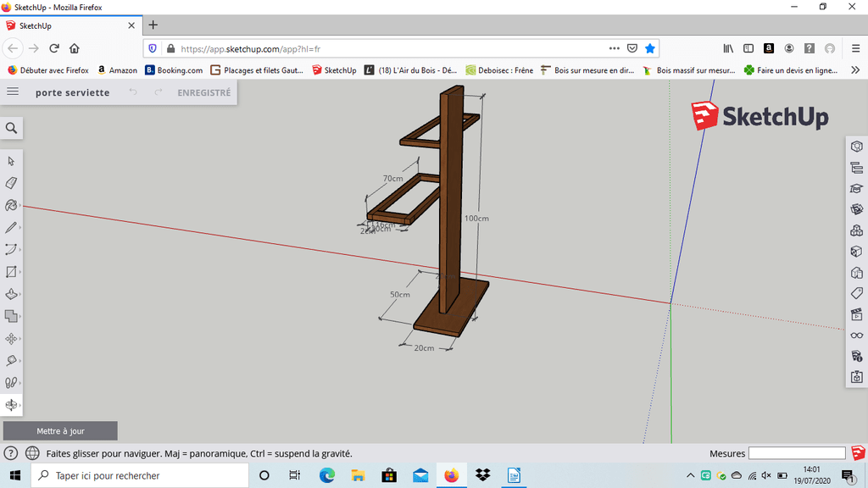Screen dimensions: 868x488
Task: Open the 3D Warehouse panel
Action: (x=856, y=209)
